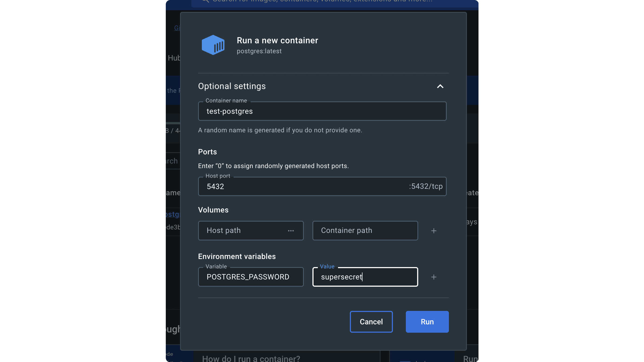Viewport: 644px width, 362px height.
Task: Add another environment variable using the plus icon
Action: 434,277
